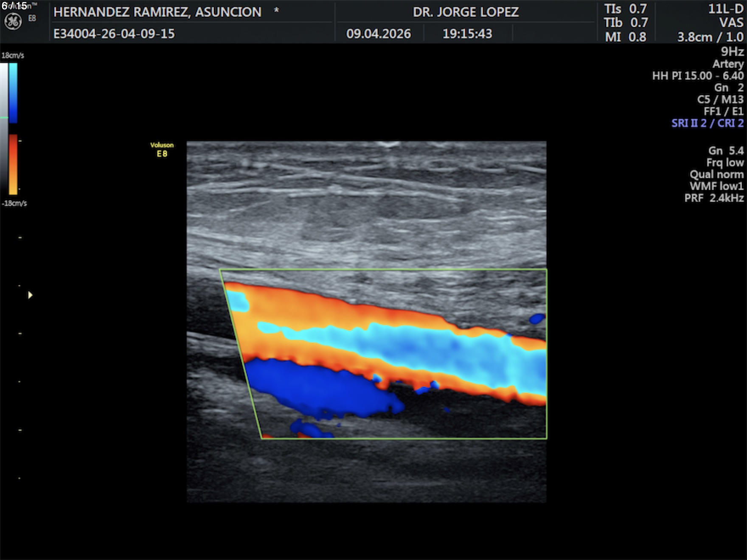747x560 pixels.
Task: Click the WMF low1 wall filter setting
Action: point(716,186)
